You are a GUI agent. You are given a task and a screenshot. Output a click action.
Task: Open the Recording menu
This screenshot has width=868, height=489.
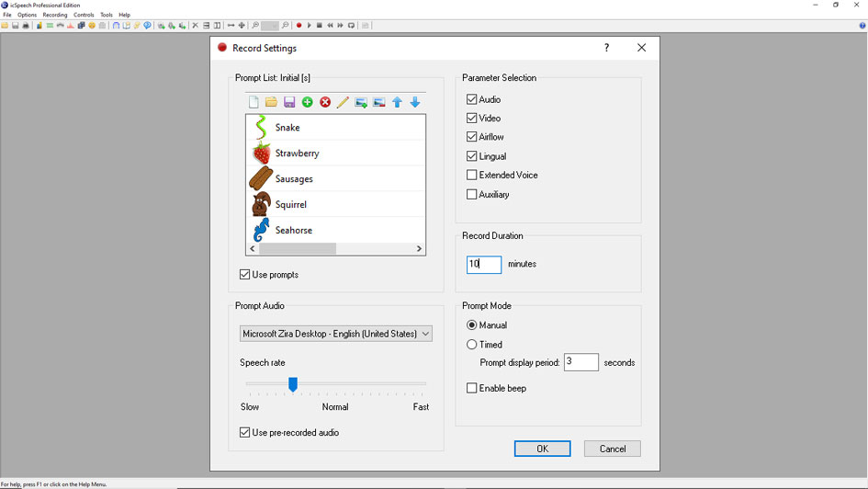coord(55,15)
